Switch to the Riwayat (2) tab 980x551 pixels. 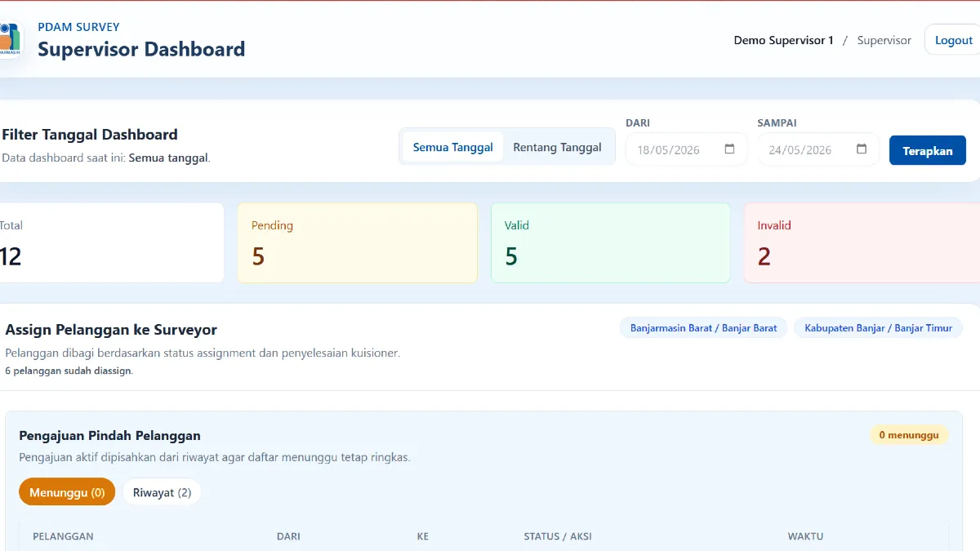point(162,492)
